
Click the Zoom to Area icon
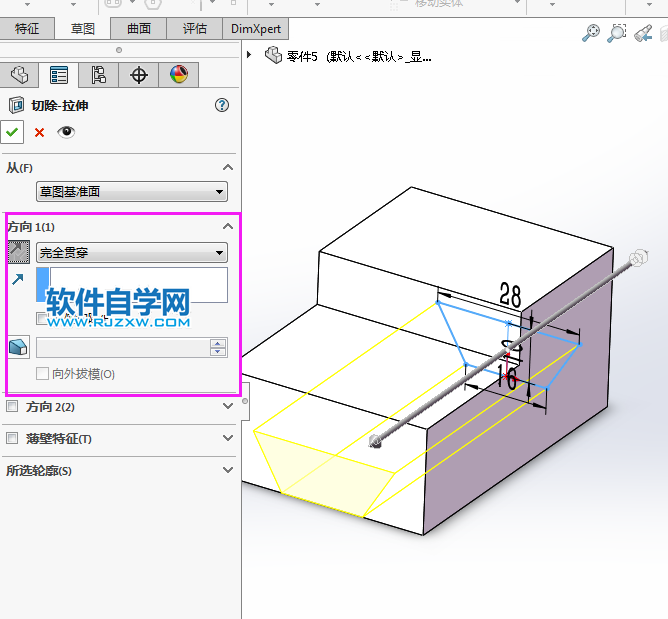(x=618, y=33)
